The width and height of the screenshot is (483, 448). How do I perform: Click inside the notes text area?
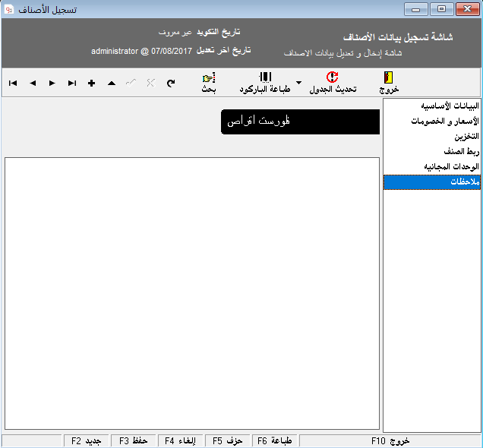(192, 293)
